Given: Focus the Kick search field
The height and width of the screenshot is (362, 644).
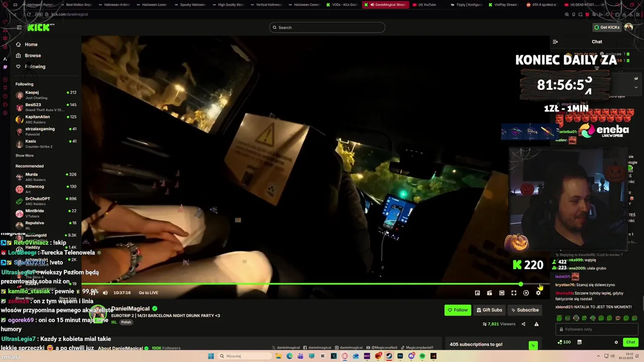Looking at the screenshot, I should point(327,27).
